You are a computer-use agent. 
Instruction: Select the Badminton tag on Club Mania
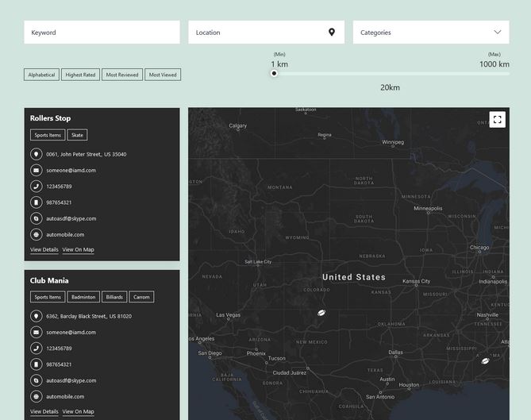83,297
